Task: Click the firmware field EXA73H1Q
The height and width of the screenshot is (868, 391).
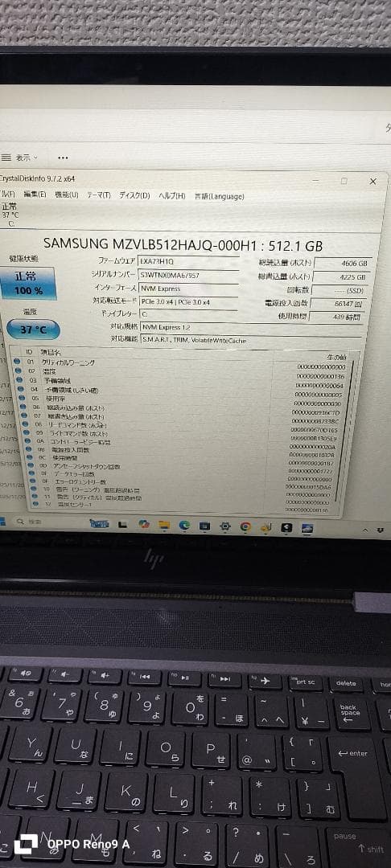Action: click(x=188, y=261)
